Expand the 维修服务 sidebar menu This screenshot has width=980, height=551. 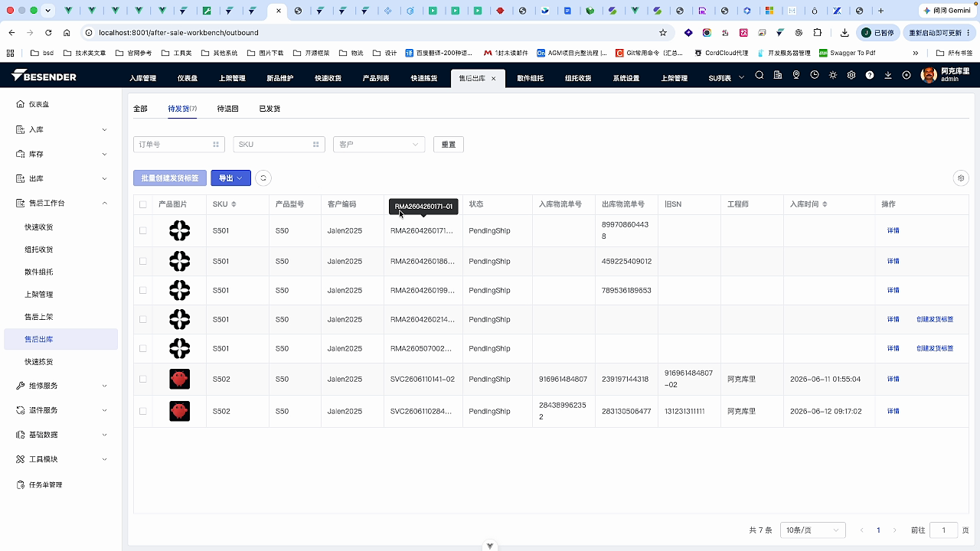tap(61, 386)
